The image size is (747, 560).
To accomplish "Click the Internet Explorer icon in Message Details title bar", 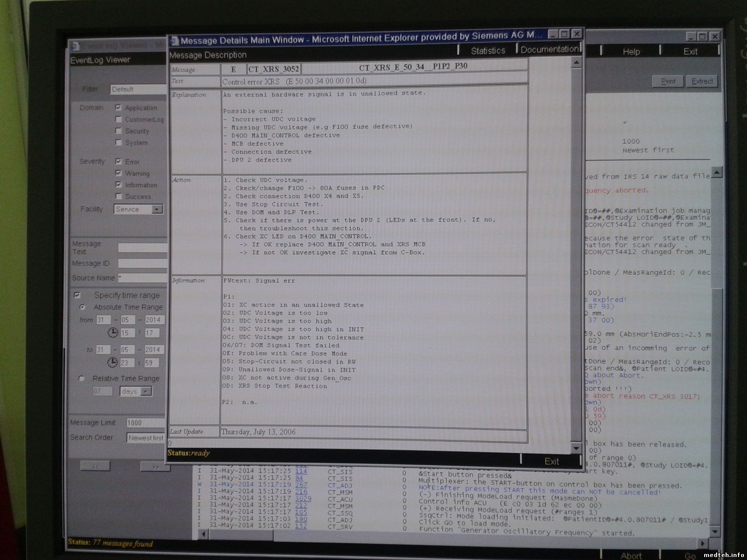I will click(x=174, y=41).
